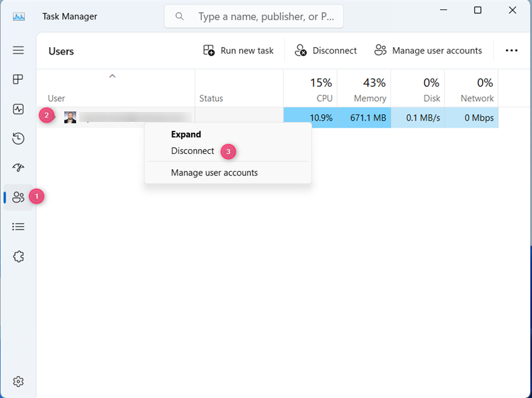The width and height of the screenshot is (532, 398).
Task: Click Manage user accounts in toolbar
Action: tap(428, 50)
